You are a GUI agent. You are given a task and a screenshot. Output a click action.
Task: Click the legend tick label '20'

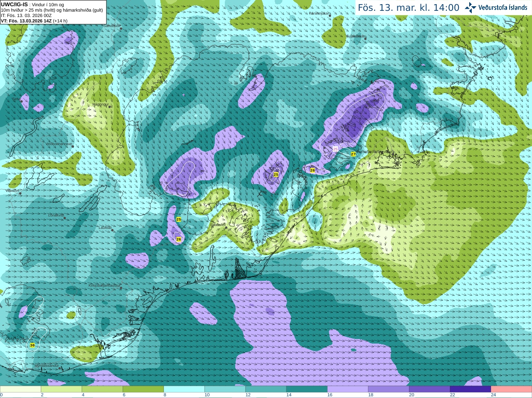[x=411, y=395]
